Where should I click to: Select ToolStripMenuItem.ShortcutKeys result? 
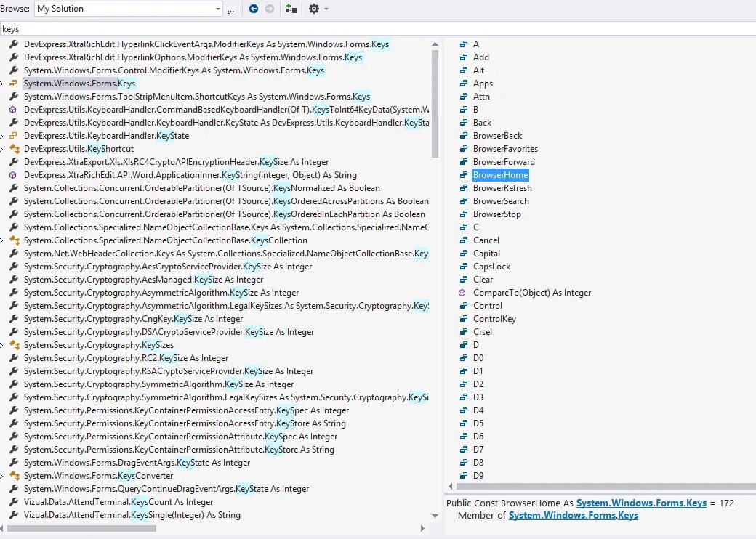click(197, 97)
